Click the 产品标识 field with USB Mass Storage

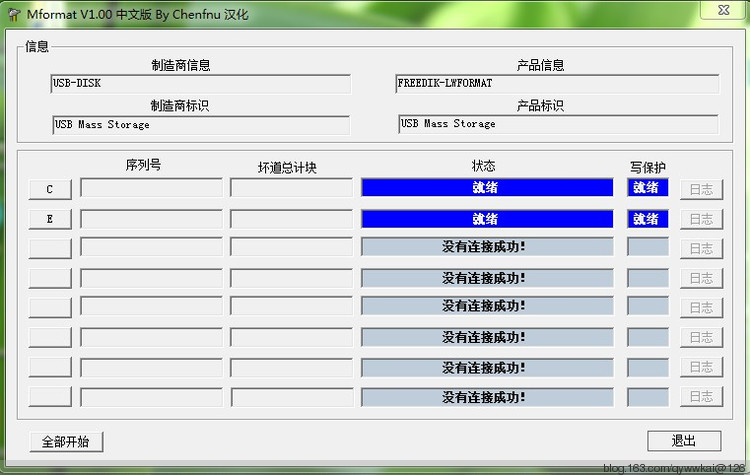558,124
